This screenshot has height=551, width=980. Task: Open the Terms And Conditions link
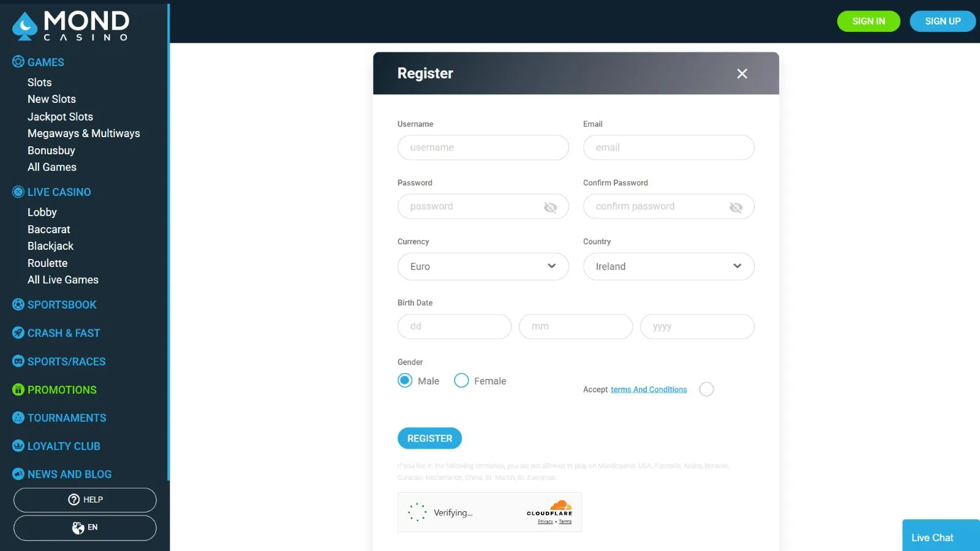pyautogui.click(x=649, y=389)
